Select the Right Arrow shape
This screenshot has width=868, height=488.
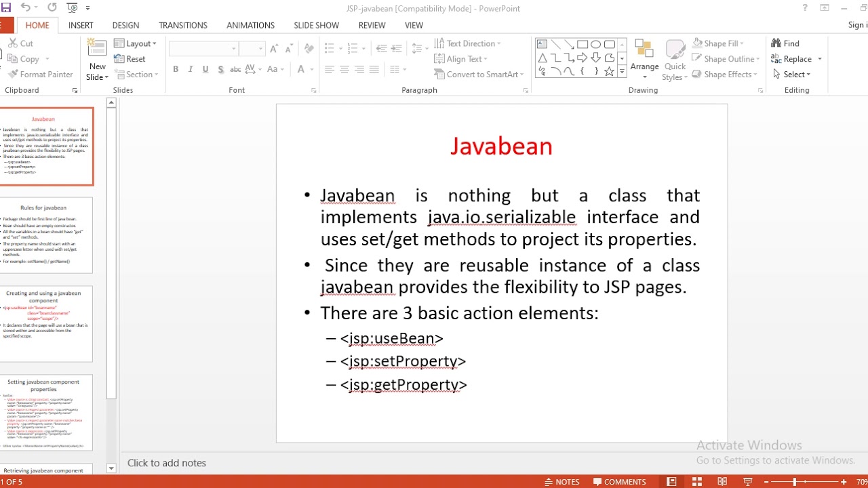[x=583, y=58]
